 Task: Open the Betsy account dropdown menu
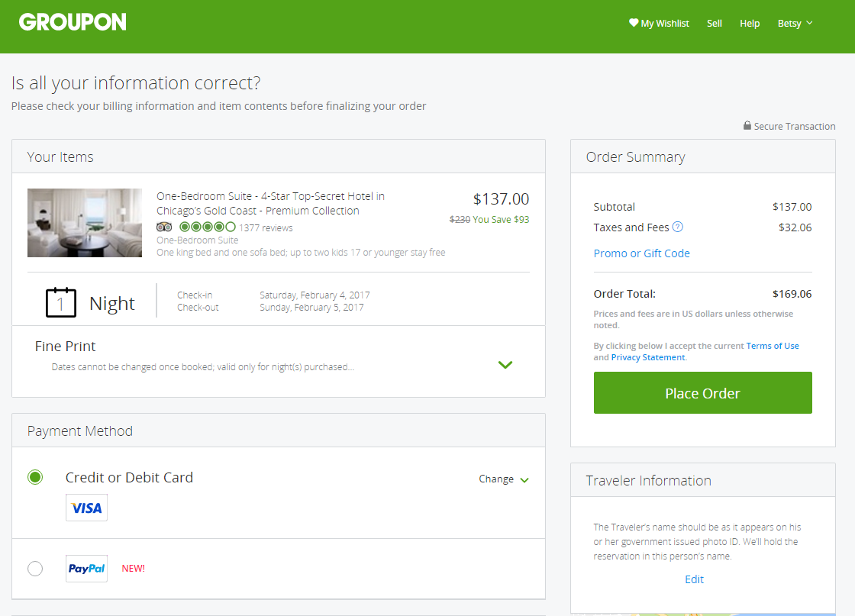795,23
